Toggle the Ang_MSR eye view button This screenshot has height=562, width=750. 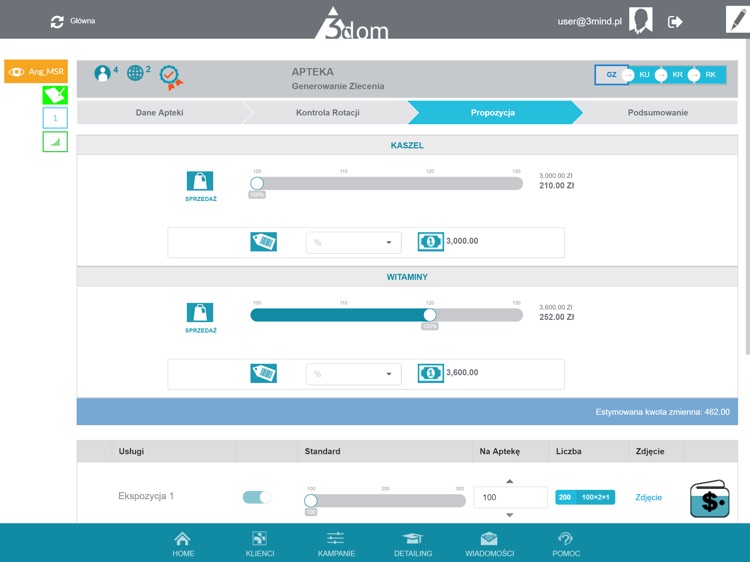(36, 71)
